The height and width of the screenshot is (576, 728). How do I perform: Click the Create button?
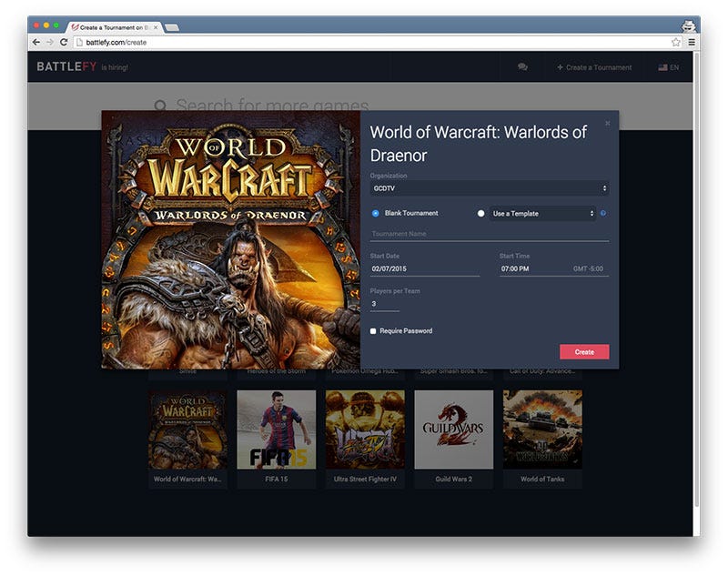click(584, 352)
